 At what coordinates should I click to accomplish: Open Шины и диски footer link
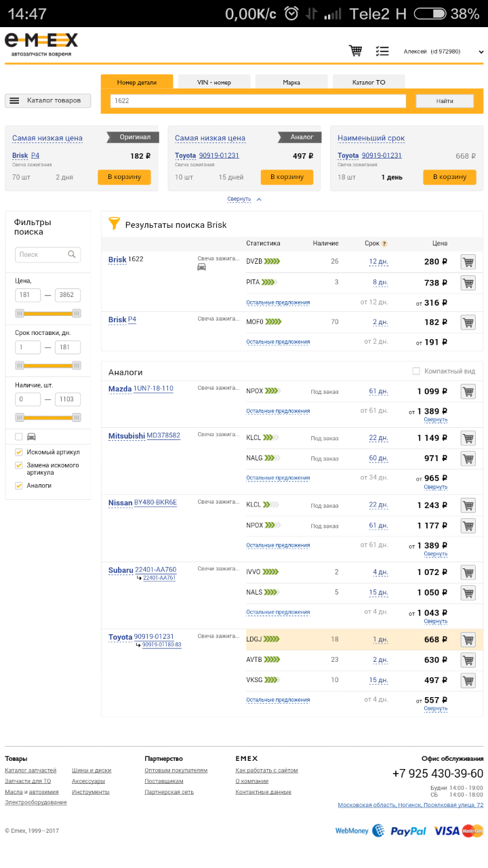pos(91,770)
